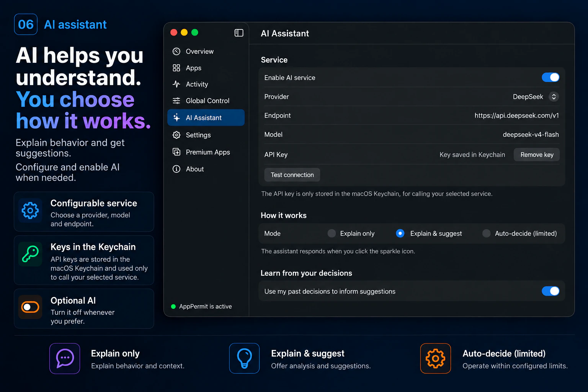Click the AI Assistant sparkle icon
Viewport: 588px width, 392px height.
click(x=176, y=118)
